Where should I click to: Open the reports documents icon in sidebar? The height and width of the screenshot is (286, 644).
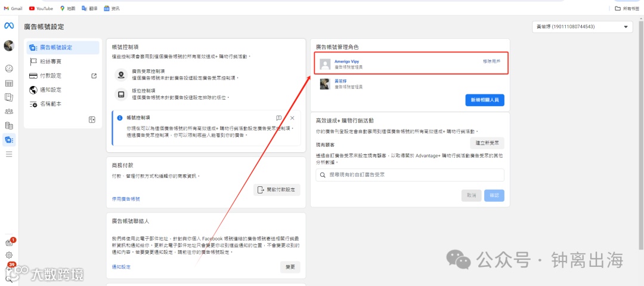coord(9,97)
